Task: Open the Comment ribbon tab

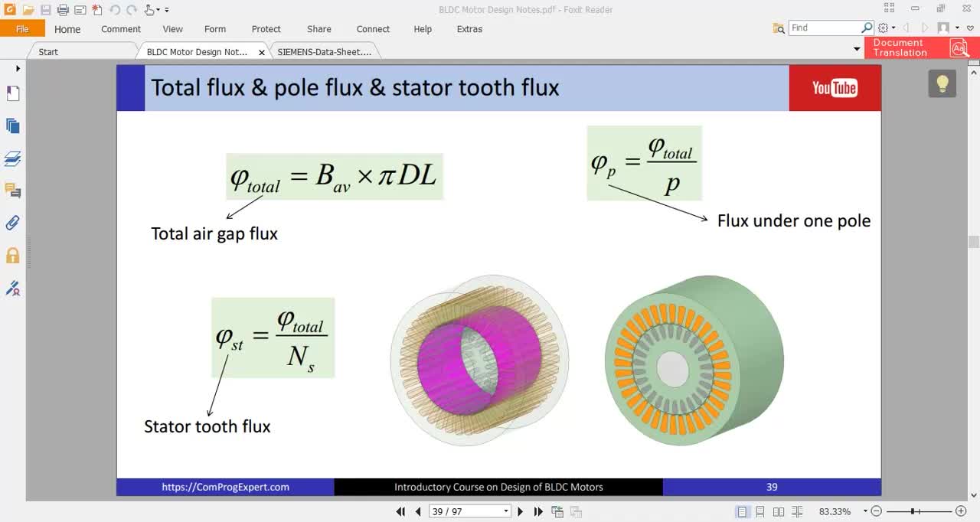Action: [121, 29]
